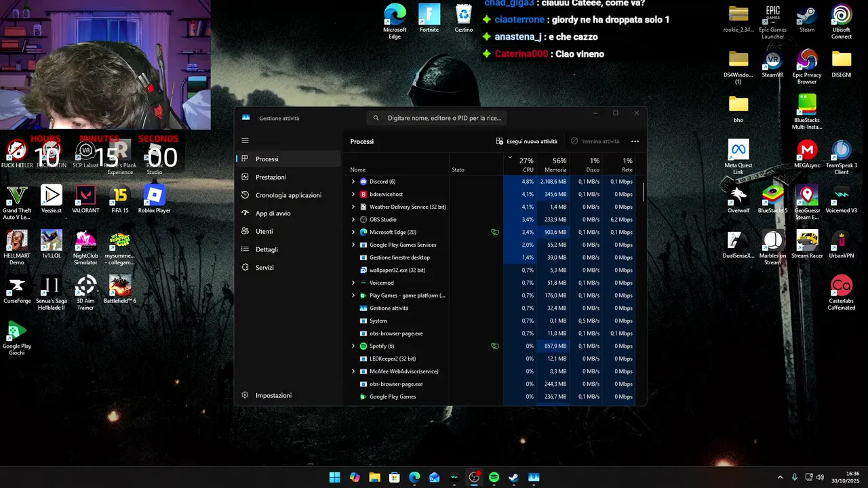Viewport: 868px width, 488px height.
Task: Select the Battlefield 6 desktop shortcut
Action: (x=120, y=289)
